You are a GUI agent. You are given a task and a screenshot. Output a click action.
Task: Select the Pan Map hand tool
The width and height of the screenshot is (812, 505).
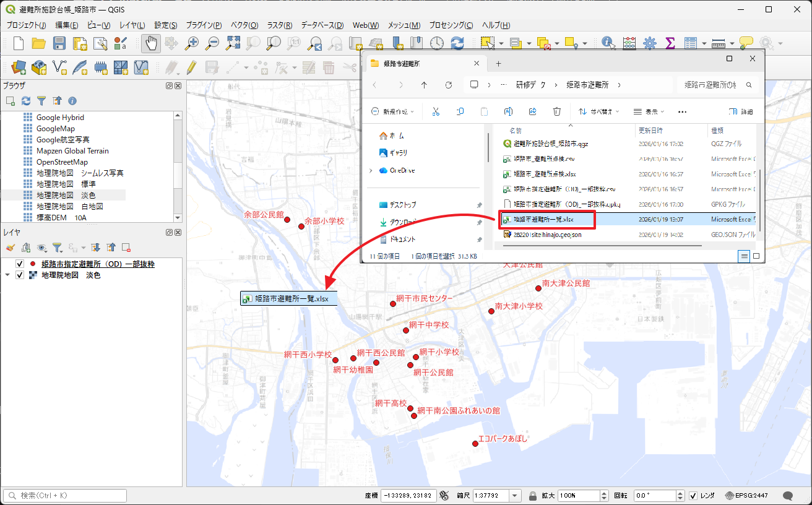pos(151,43)
